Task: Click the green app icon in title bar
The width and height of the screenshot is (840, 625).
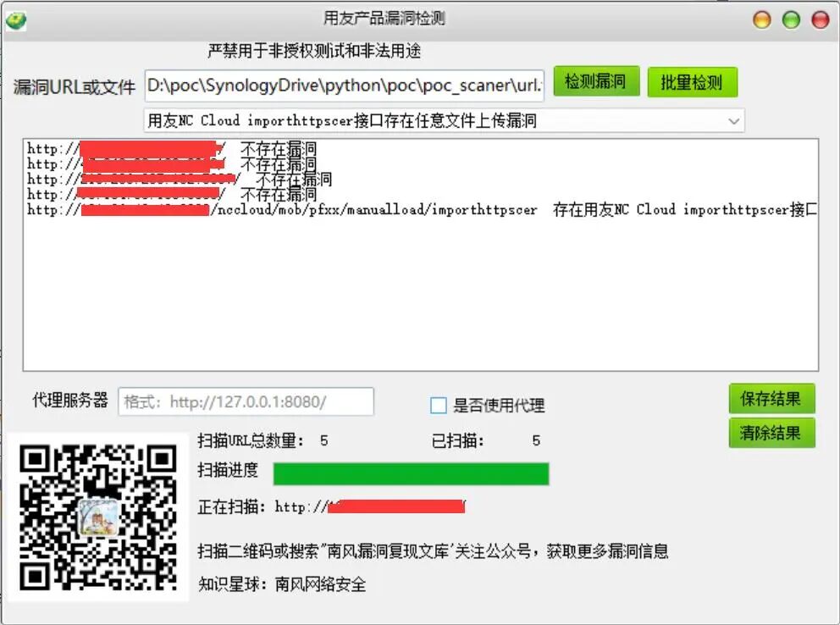Action: click(16, 20)
